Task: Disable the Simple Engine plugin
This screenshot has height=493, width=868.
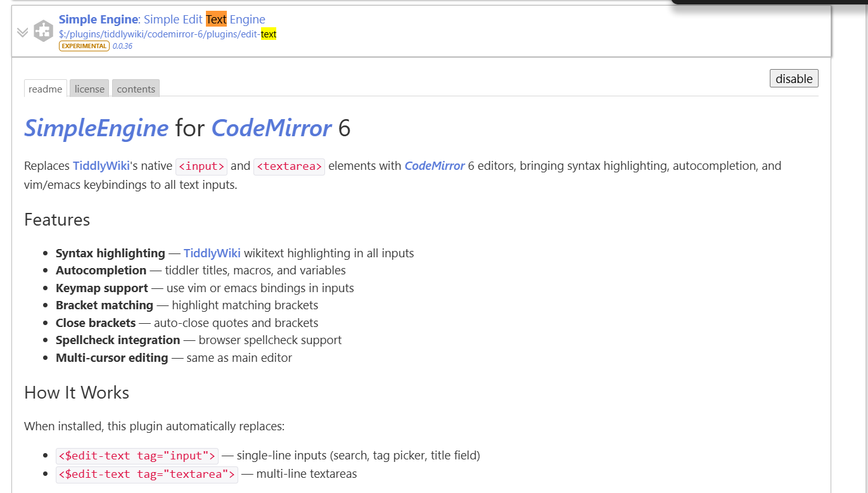Action: click(x=794, y=79)
